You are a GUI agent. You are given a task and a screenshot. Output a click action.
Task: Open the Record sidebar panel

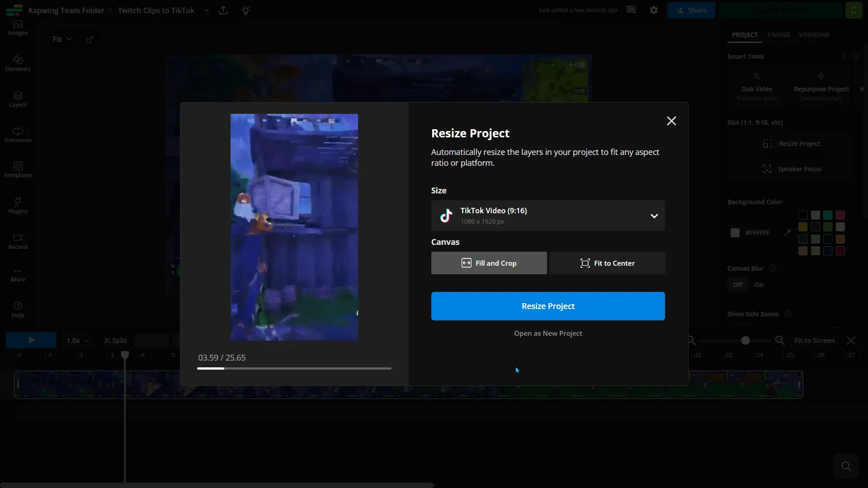[x=18, y=242]
